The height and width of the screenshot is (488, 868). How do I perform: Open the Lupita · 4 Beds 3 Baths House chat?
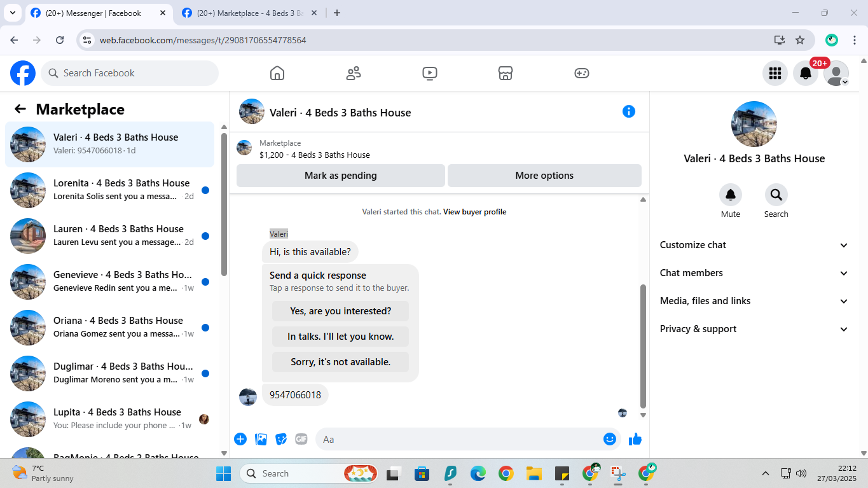109,419
